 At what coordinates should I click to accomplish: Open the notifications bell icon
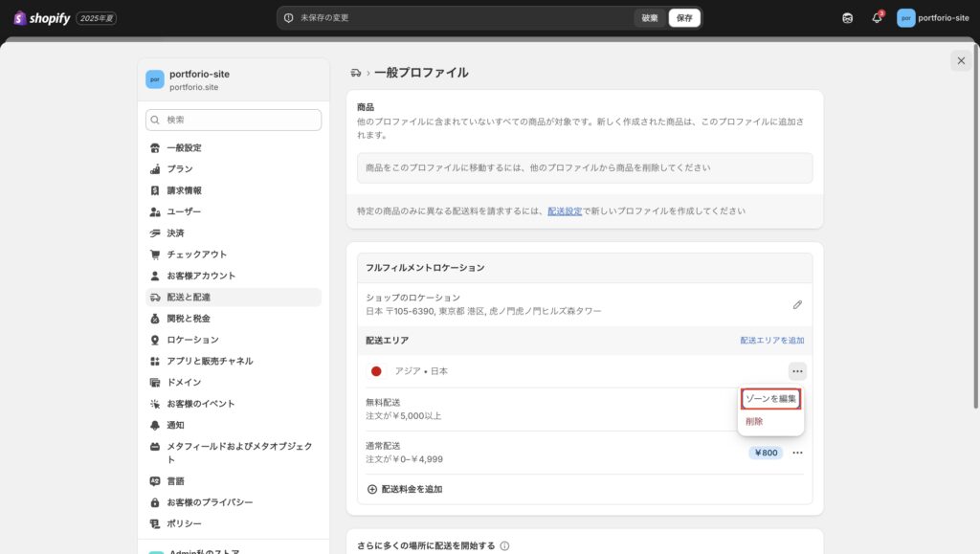click(x=877, y=17)
